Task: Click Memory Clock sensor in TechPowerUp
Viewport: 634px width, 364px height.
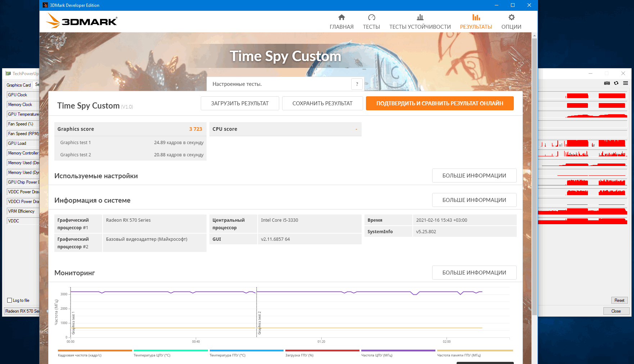Action: pyautogui.click(x=23, y=105)
